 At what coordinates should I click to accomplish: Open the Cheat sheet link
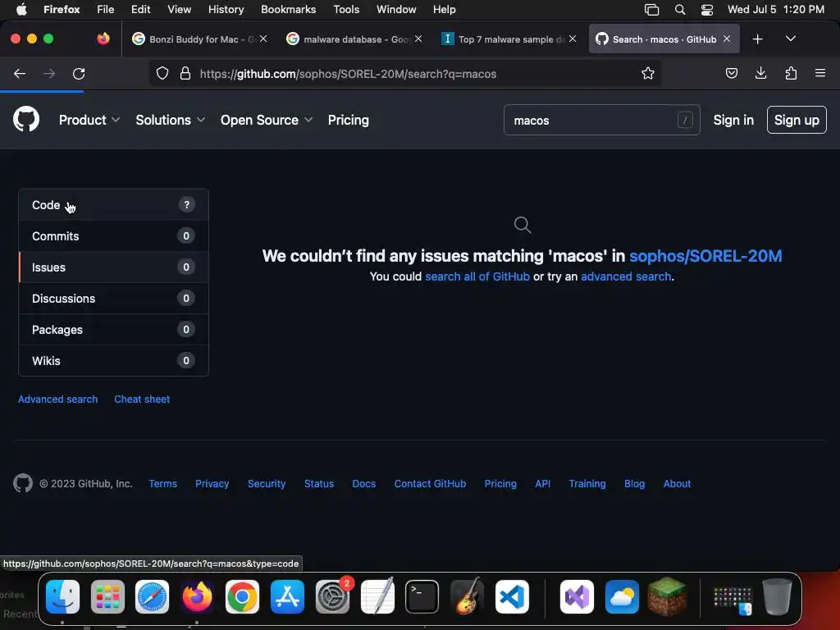(x=142, y=399)
